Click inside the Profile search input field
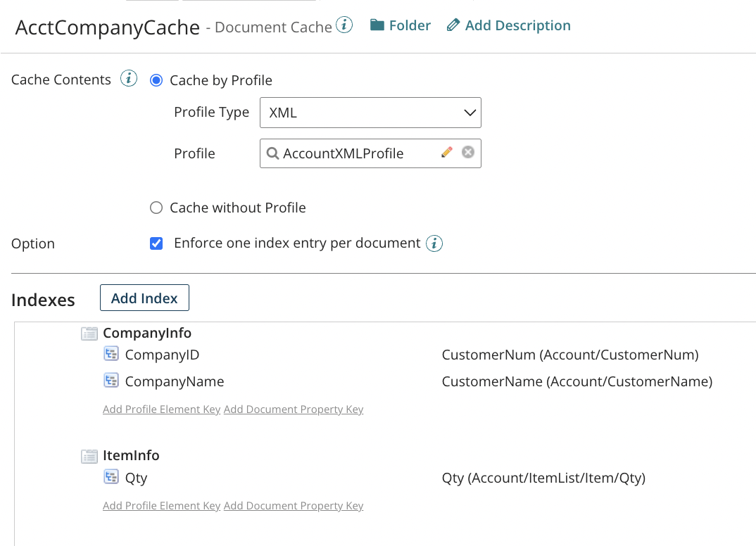Viewport: 756px width, 546px height. pyautogui.click(x=352, y=153)
